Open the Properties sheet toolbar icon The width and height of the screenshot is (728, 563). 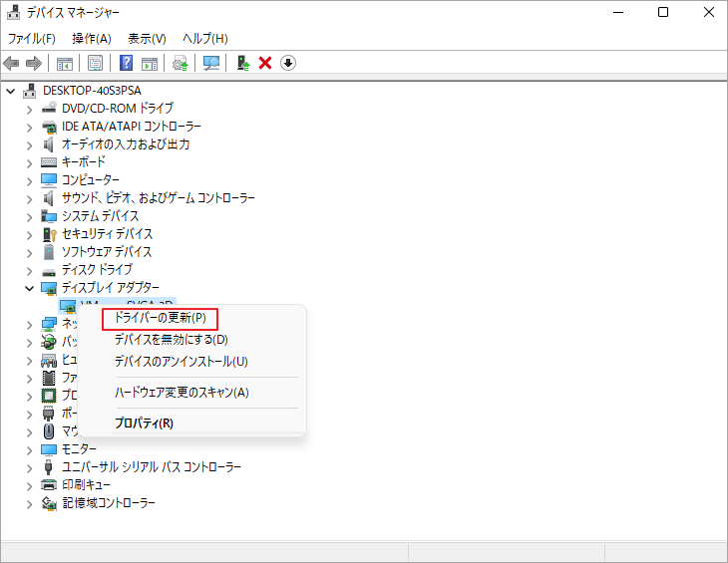tap(95, 63)
